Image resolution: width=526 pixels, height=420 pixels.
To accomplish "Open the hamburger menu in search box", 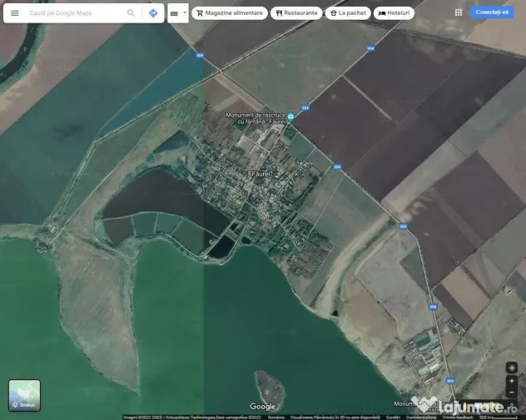I will (14, 13).
